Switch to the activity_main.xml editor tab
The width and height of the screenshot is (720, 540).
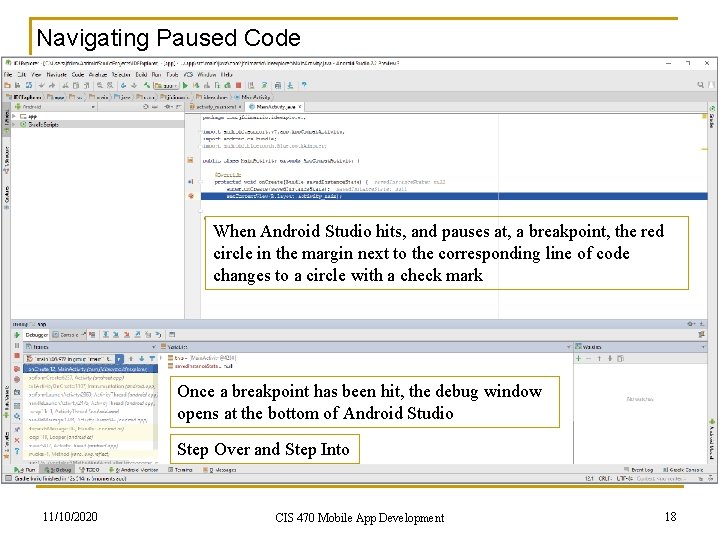215,107
